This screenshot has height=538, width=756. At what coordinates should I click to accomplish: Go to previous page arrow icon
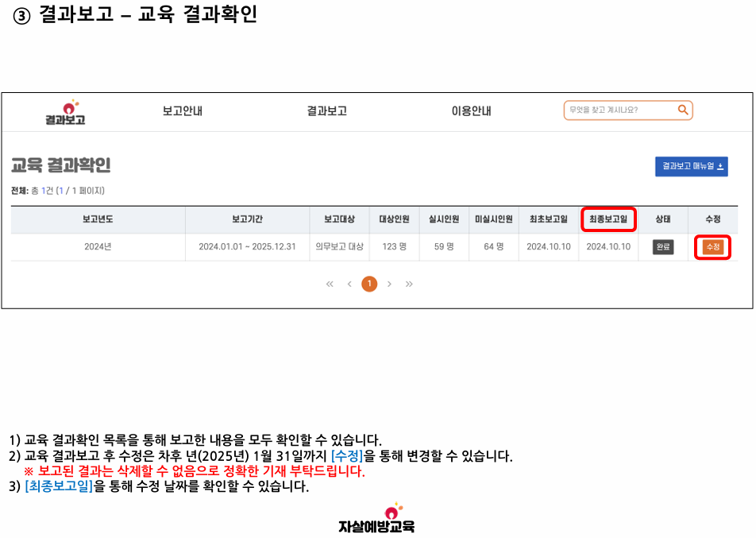[x=349, y=284]
